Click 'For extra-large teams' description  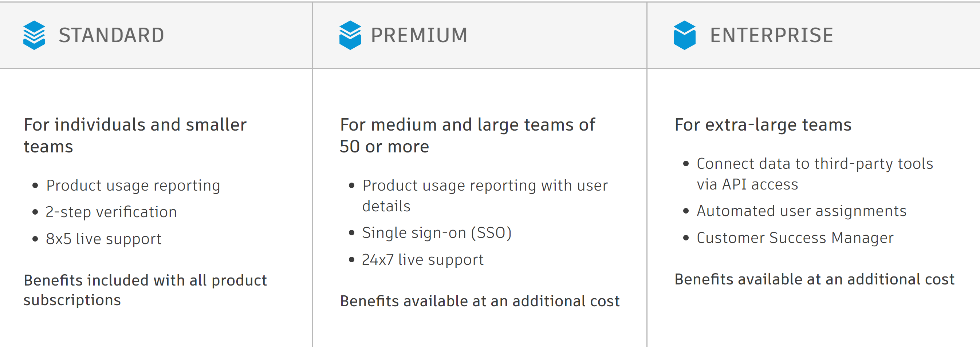[x=763, y=125]
